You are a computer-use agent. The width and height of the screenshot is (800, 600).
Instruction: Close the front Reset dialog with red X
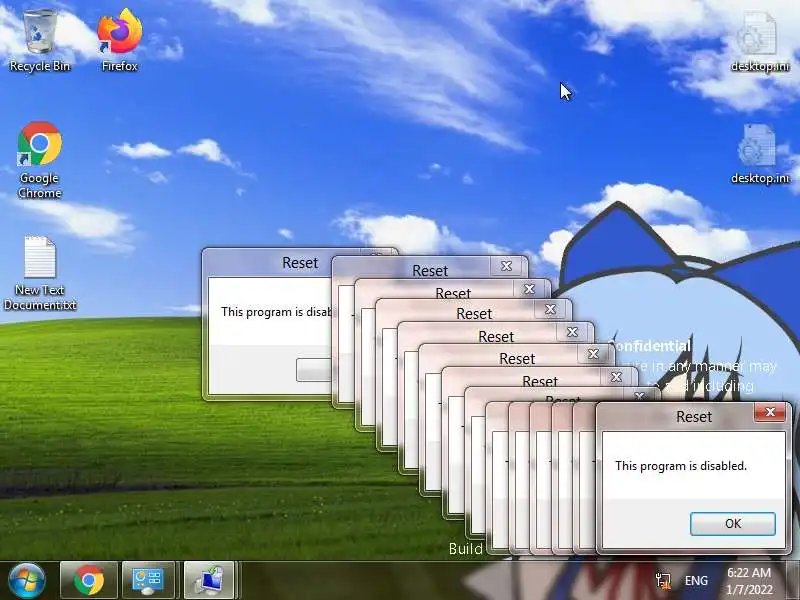click(770, 412)
